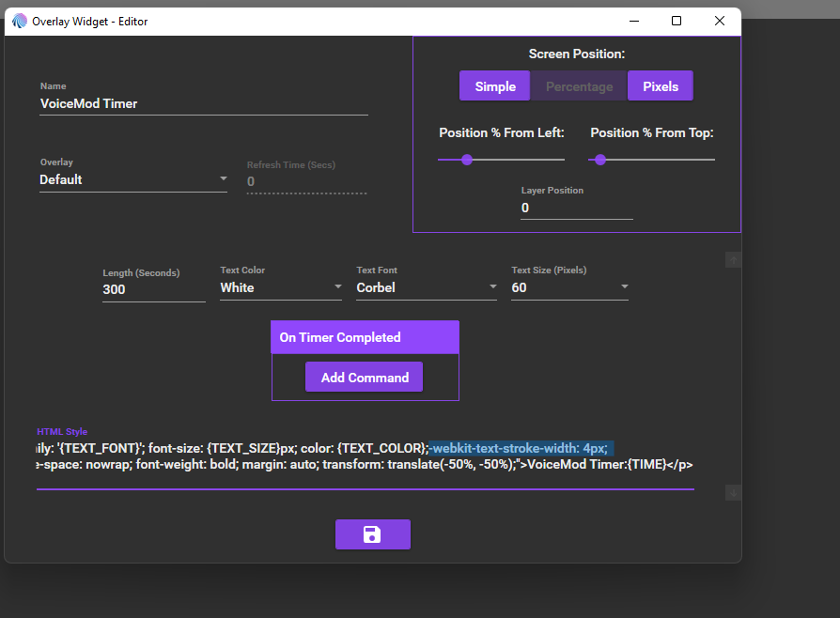
Task: Click the Position % From Top slider handle
Action: pos(600,160)
